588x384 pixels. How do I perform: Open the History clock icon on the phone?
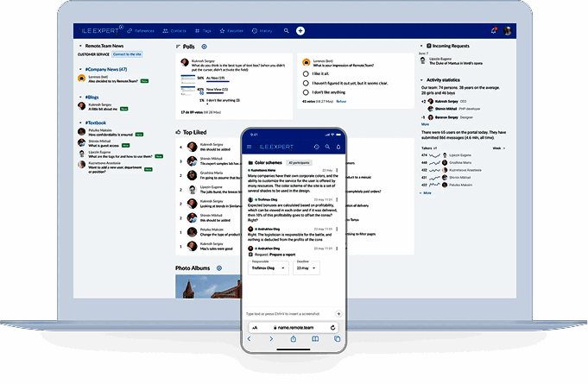(317, 147)
